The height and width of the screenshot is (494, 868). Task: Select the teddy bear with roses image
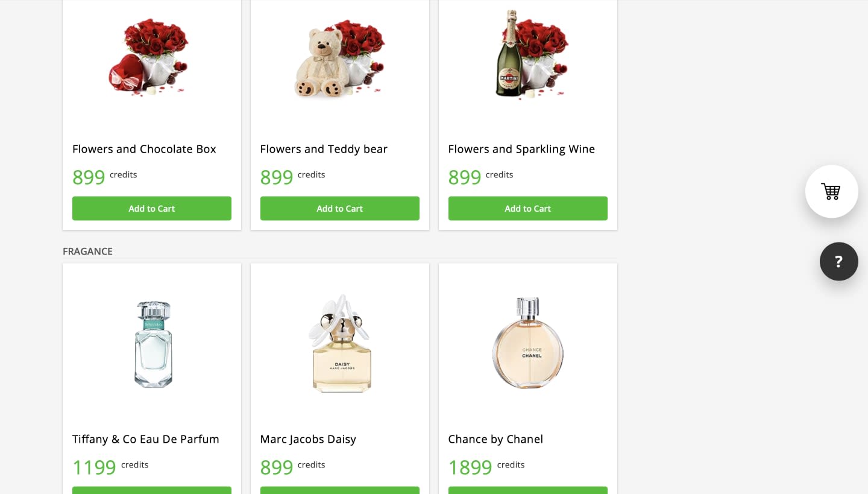pos(339,58)
